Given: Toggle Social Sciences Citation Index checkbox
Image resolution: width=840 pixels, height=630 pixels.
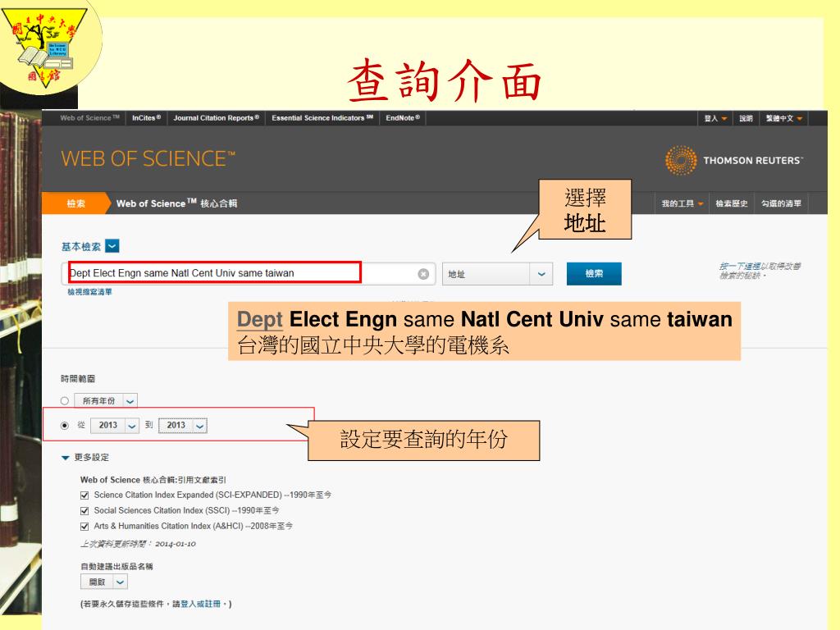Looking at the screenshot, I should 84,511.
